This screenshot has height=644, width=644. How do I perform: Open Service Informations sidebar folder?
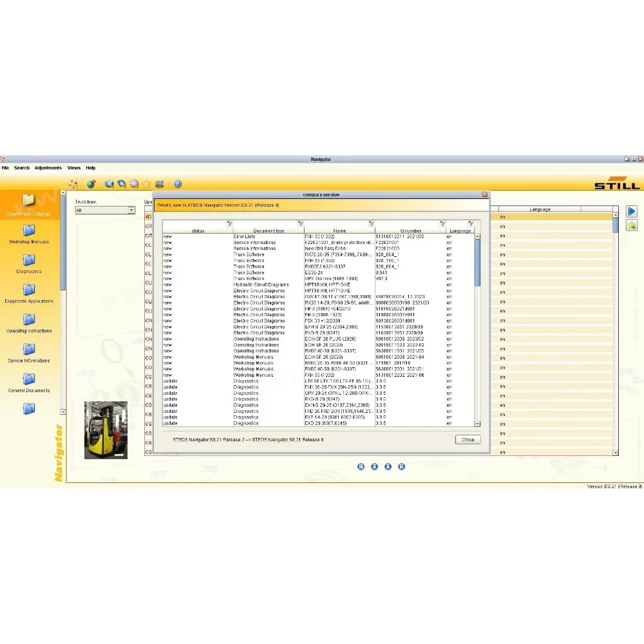pos(29,354)
